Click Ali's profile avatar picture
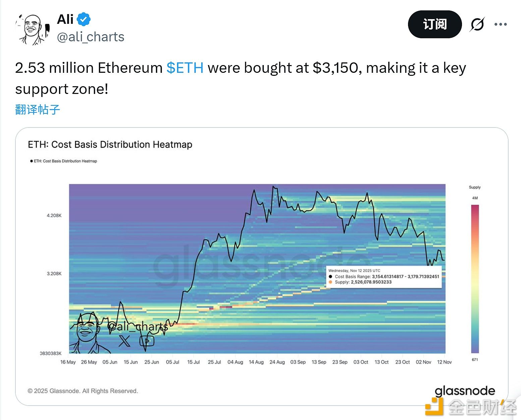Image resolution: width=521 pixels, height=420 pixels. pyautogui.click(x=32, y=29)
